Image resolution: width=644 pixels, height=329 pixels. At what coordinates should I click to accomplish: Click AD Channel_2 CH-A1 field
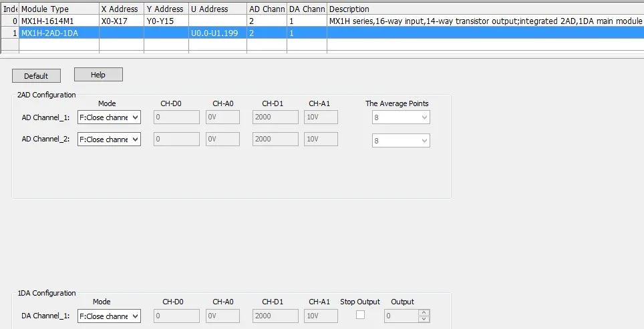click(321, 139)
